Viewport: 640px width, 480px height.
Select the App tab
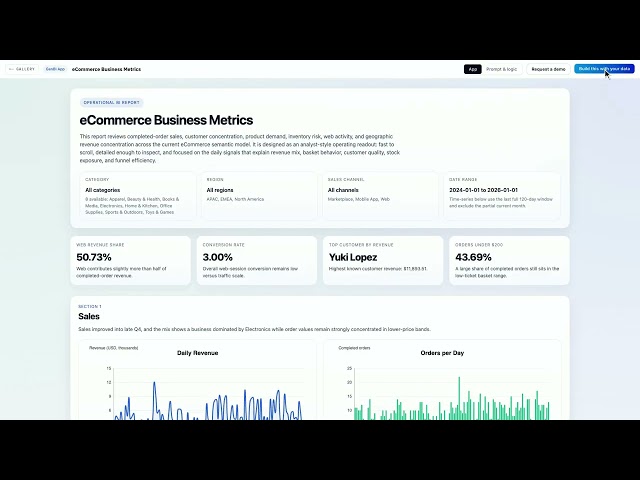pos(473,69)
